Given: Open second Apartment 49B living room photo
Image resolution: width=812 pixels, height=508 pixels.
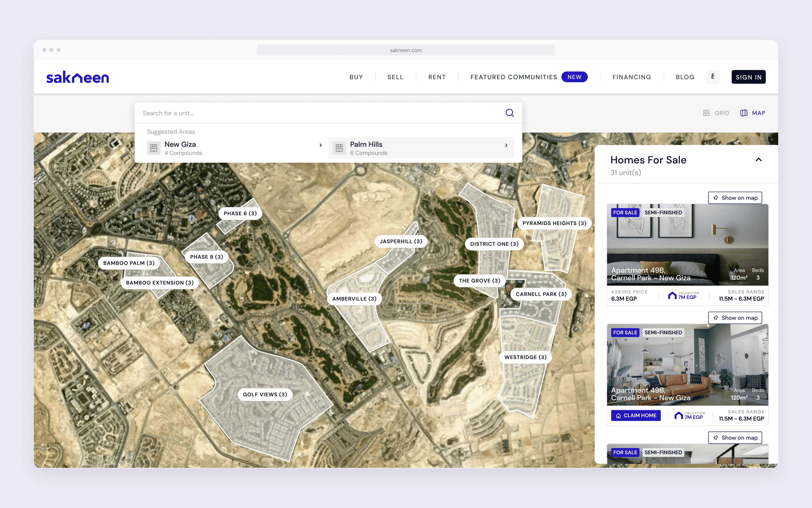Looking at the screenshot, I should coord(687,364).
